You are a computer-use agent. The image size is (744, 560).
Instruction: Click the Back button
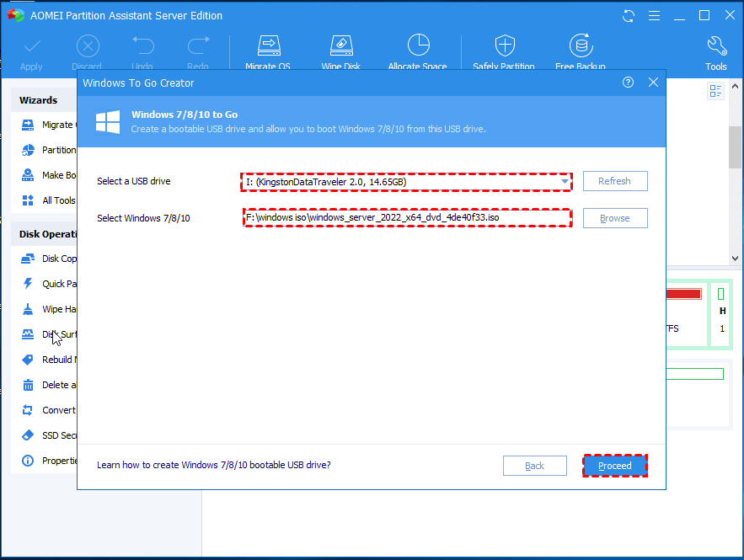535,466
